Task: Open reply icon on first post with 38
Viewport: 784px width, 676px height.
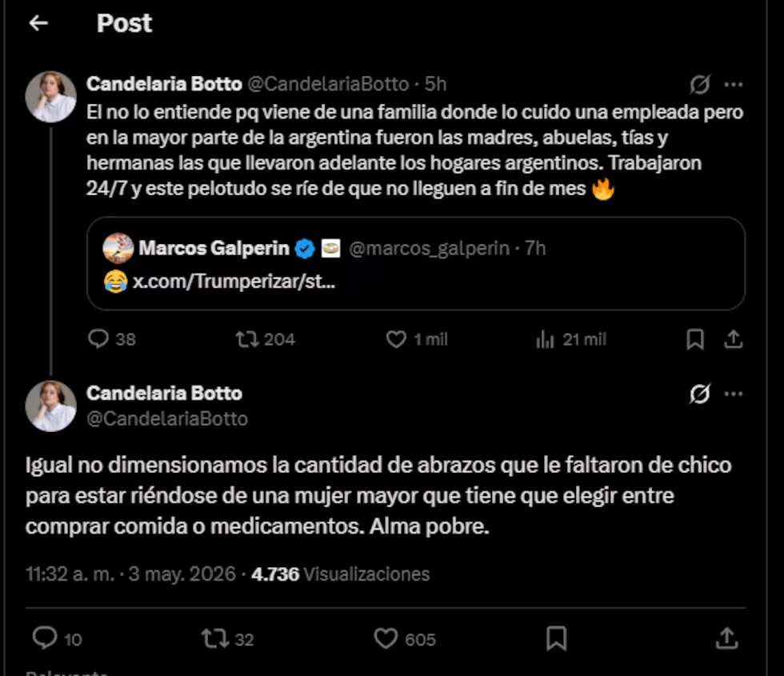Action: coord(98,339)
